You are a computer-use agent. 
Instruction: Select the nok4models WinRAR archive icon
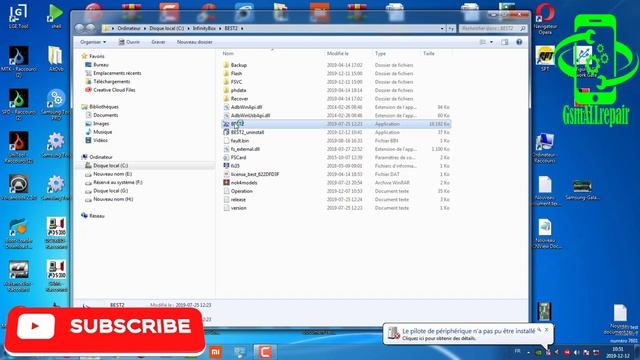[226, 182]
